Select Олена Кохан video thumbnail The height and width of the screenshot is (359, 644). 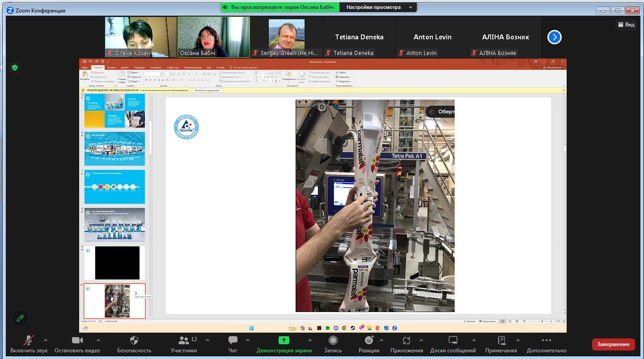141,37
